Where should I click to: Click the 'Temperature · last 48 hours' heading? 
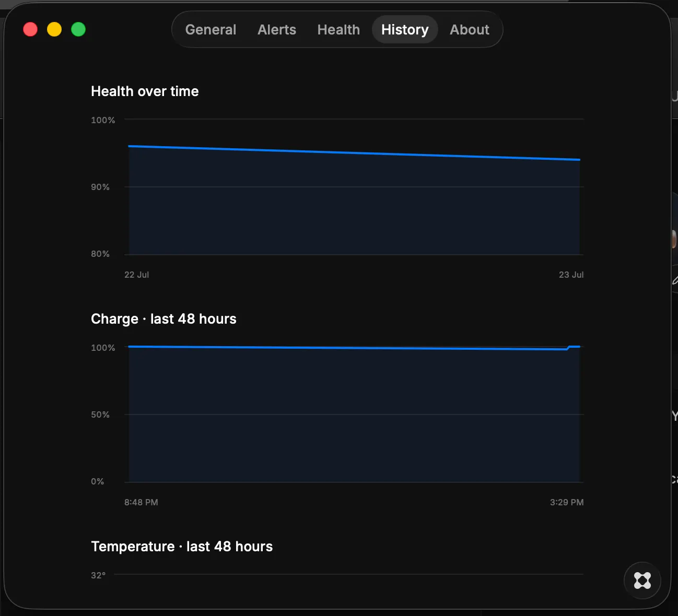182,547
